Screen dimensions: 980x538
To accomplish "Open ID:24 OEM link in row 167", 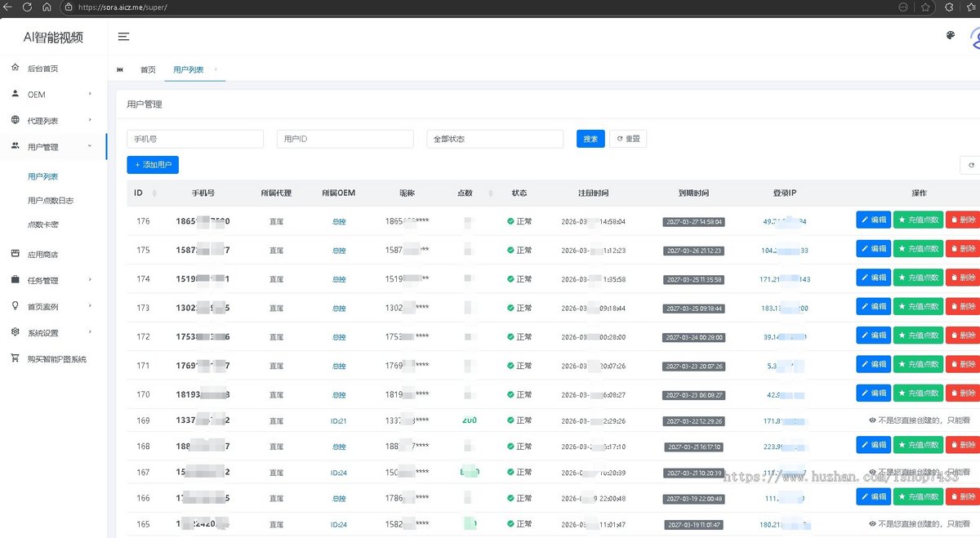I will pos(339,473).
